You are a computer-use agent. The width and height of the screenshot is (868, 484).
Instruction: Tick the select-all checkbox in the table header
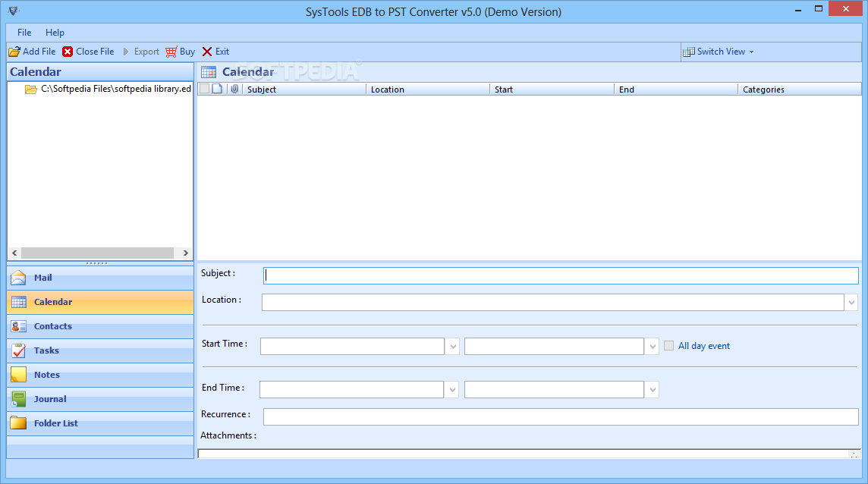(204, 89)
